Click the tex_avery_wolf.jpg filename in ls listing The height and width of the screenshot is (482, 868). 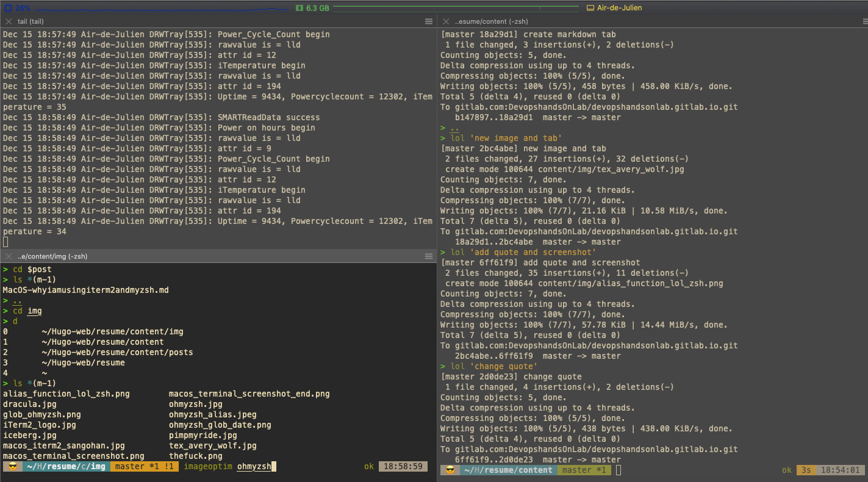coord(212,446)
